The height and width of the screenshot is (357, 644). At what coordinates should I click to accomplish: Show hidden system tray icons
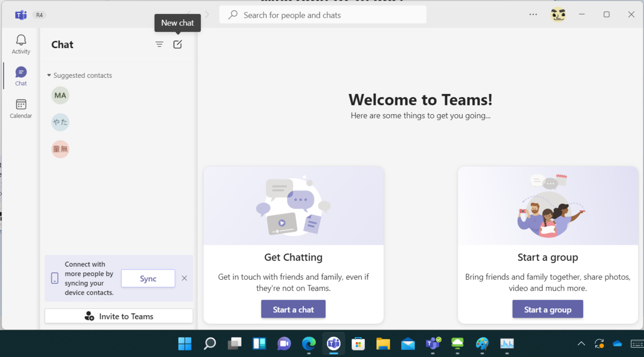pos(581,344)
